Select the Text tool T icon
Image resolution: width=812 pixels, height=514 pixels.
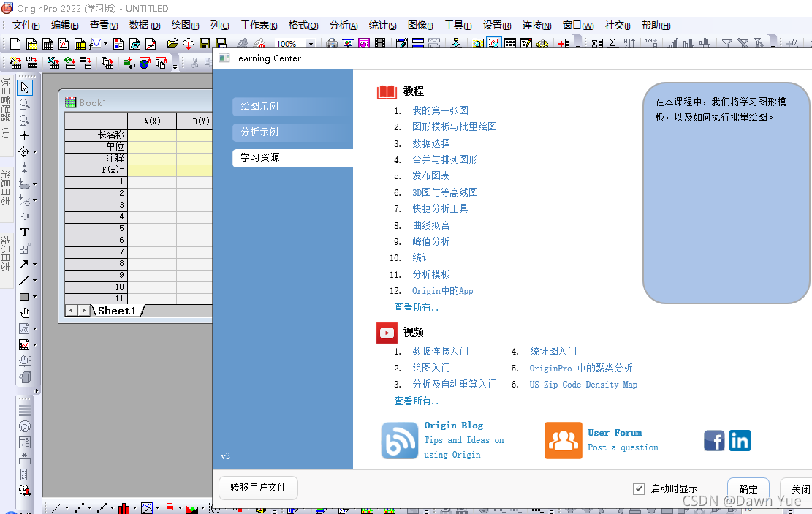24,232
